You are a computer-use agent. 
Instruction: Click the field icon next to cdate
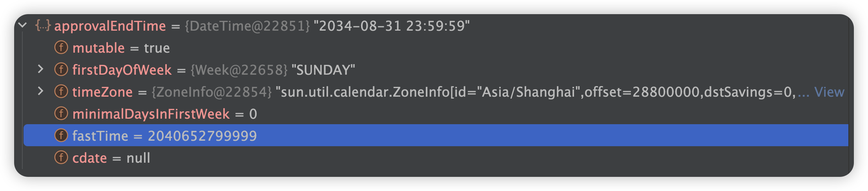click(61, 158)
